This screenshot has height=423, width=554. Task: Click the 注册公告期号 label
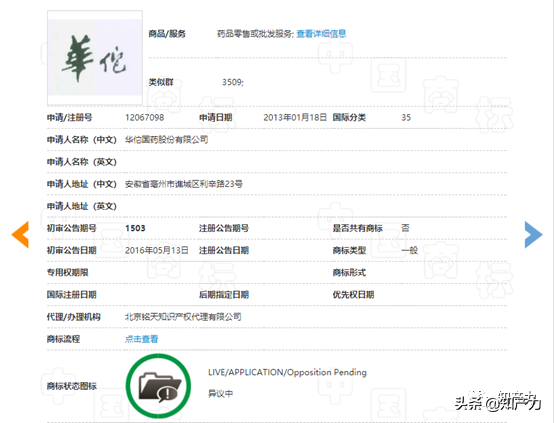point(224,228)
